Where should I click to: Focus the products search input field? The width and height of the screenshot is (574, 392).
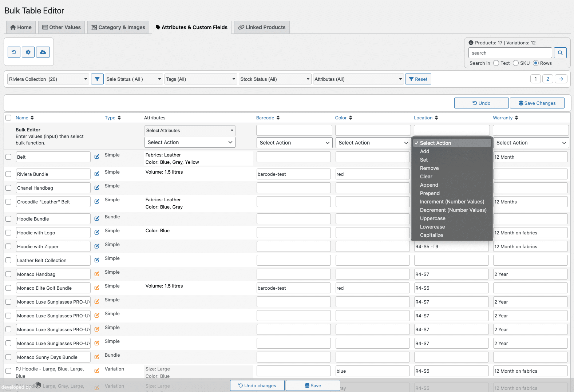coord(510,53)
